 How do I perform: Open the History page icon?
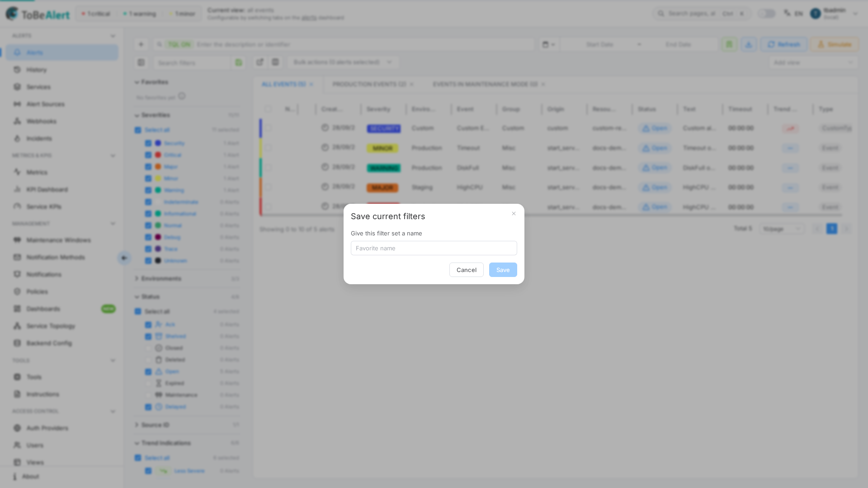[17, 70]
